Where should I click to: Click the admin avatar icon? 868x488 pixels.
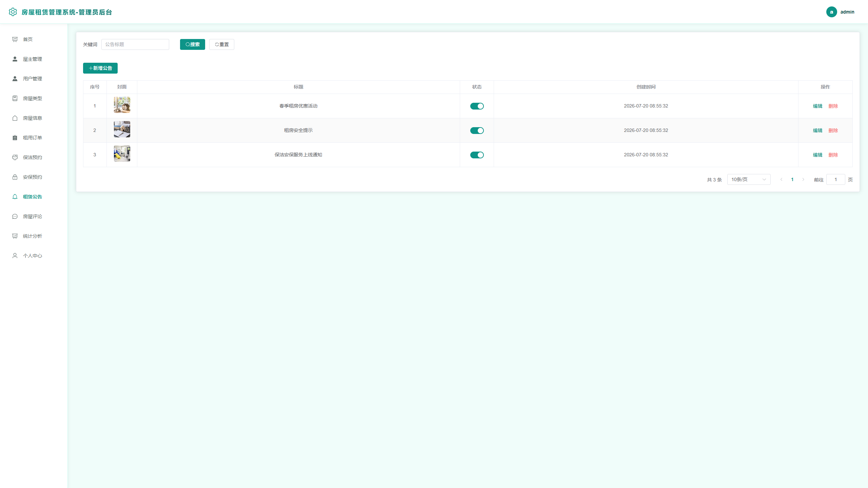tap(831, 12)
